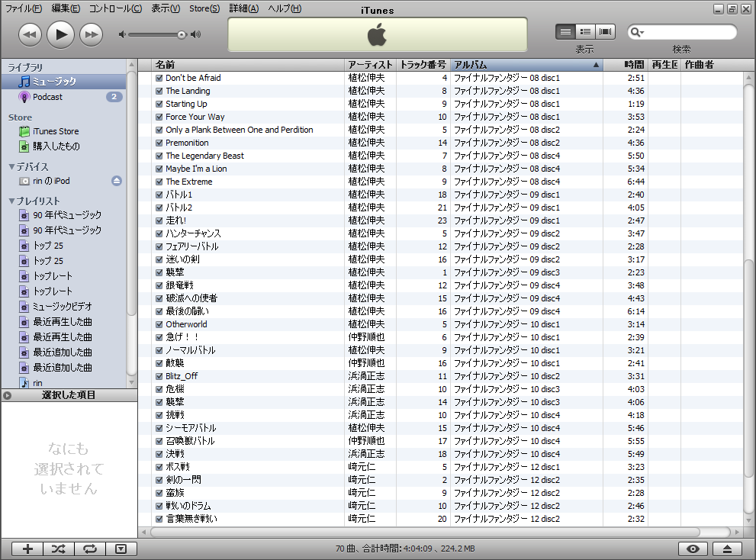The image size is (756, 560).
Task: Click the sidebar scroll down arrow
Action: coord(132,383)
